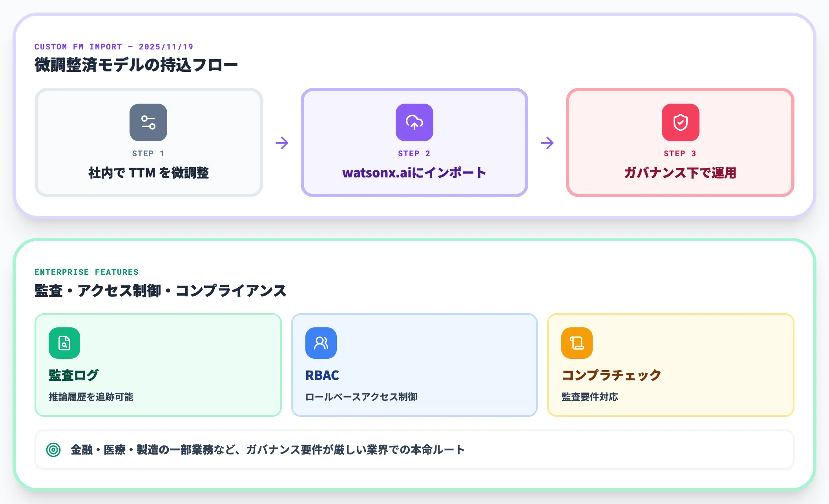
Task: Click the STEP 2 label
Action: (x=414, y=153)
